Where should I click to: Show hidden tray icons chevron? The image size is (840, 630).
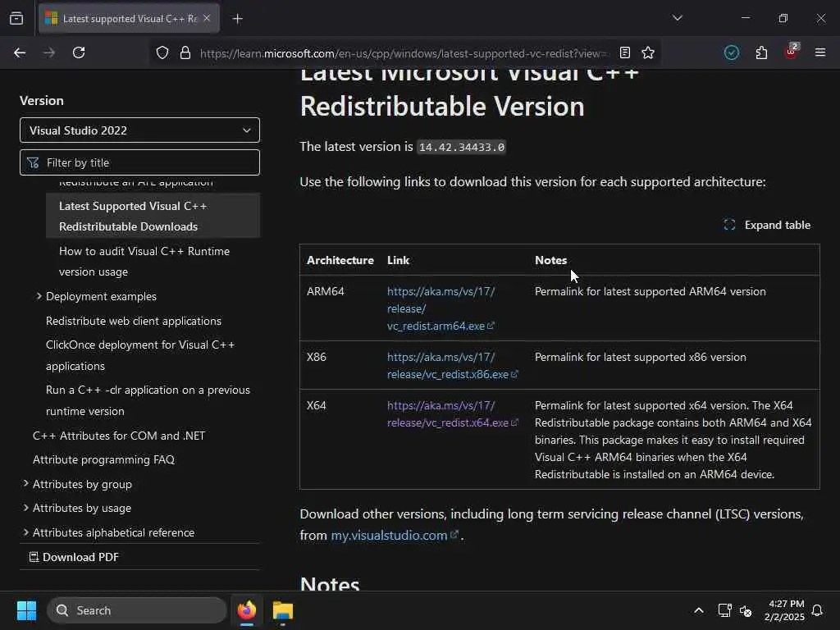[x=699, y=610]
